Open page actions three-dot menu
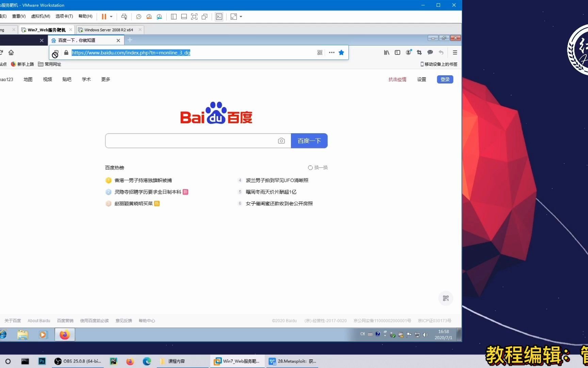 coord(331,52)
